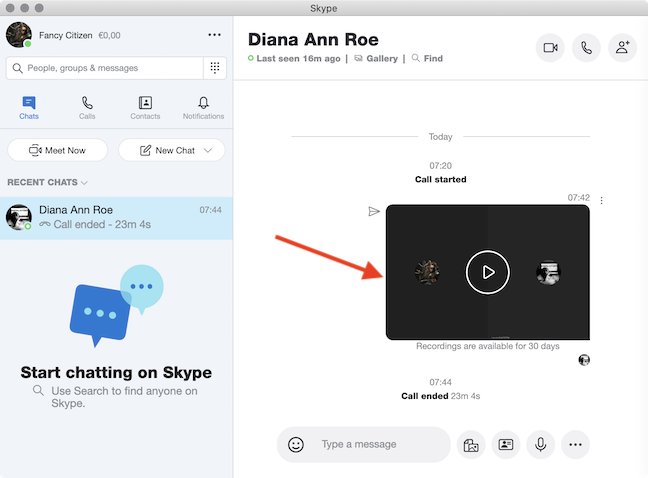This screenshot has height=478, width=648.
Task: Open more message options menu
Action: coord(575,445)
